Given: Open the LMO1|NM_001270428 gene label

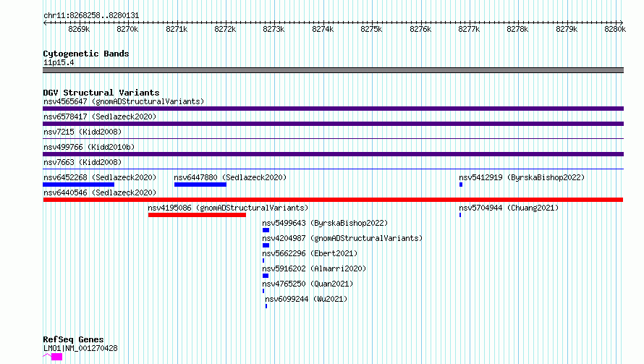Looking at the screenshot, I should click(x=80, y=348).
